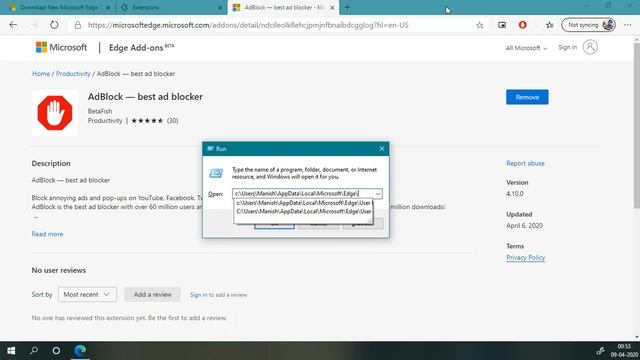Close the AdBlock tab
Image resolution: width=640 pixels, height=360 pixels.
[332, 7]
